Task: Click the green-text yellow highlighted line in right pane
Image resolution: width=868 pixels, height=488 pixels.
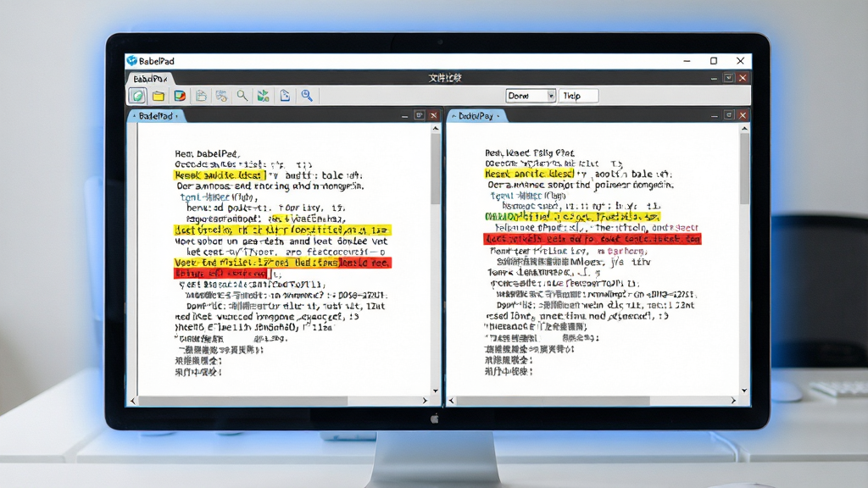Action: click(572, 216)
